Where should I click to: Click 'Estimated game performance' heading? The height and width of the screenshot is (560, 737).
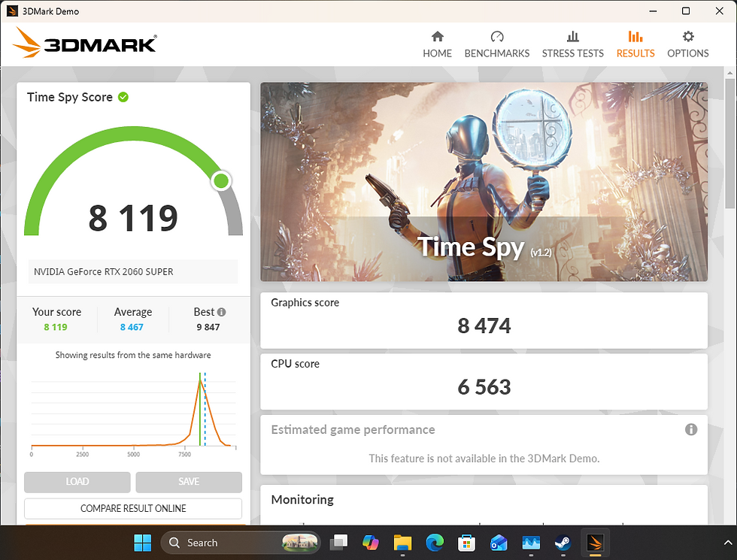[353, 430]
